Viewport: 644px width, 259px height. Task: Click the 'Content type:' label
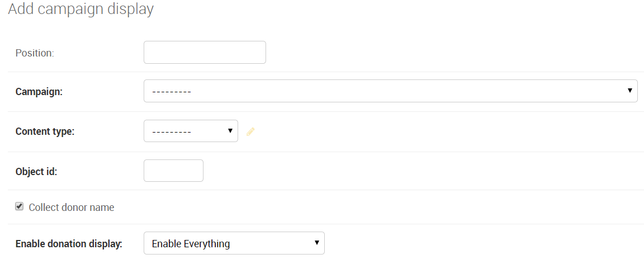pos(45,131)
